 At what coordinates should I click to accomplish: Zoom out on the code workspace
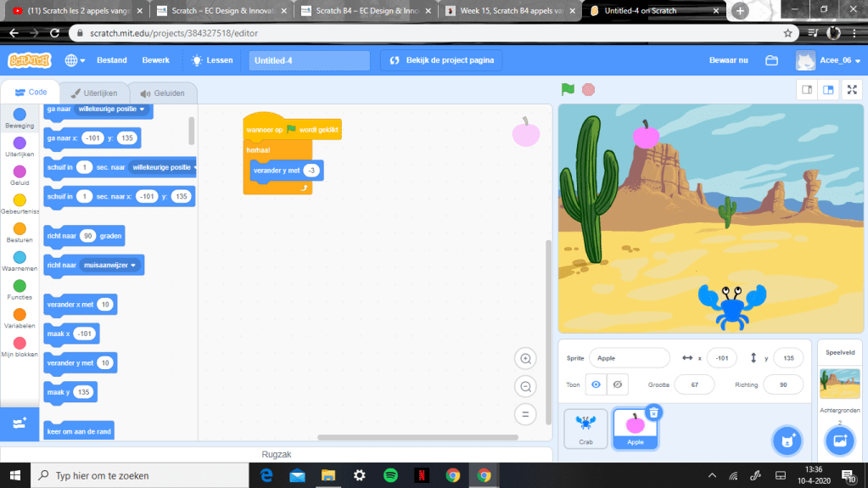[525, 386]
